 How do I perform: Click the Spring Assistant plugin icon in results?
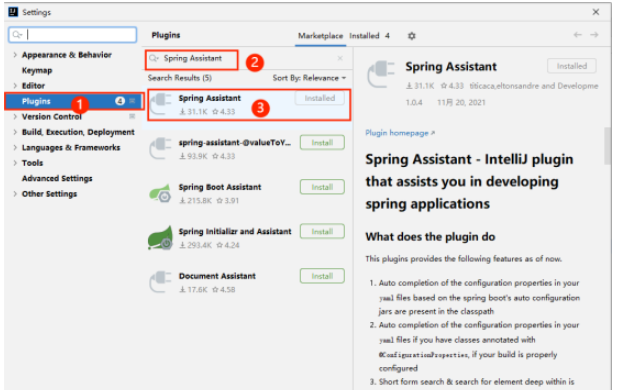pyautogui.click(x=161, y=104)
